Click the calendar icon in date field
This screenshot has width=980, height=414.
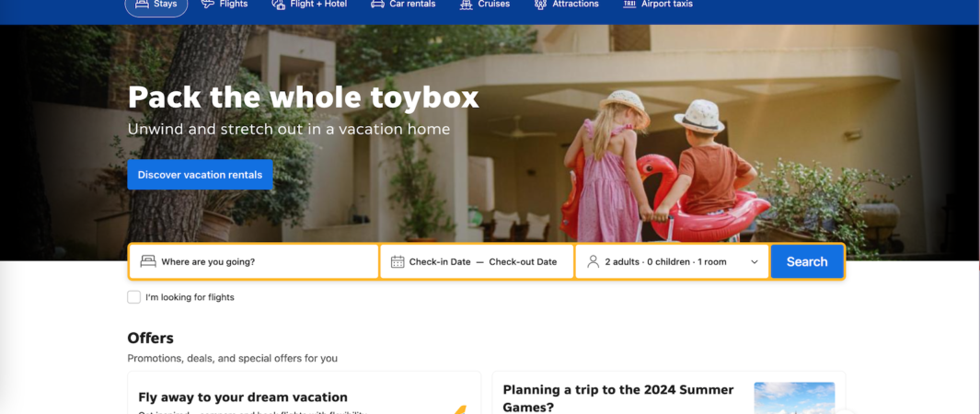pos(398,261)
